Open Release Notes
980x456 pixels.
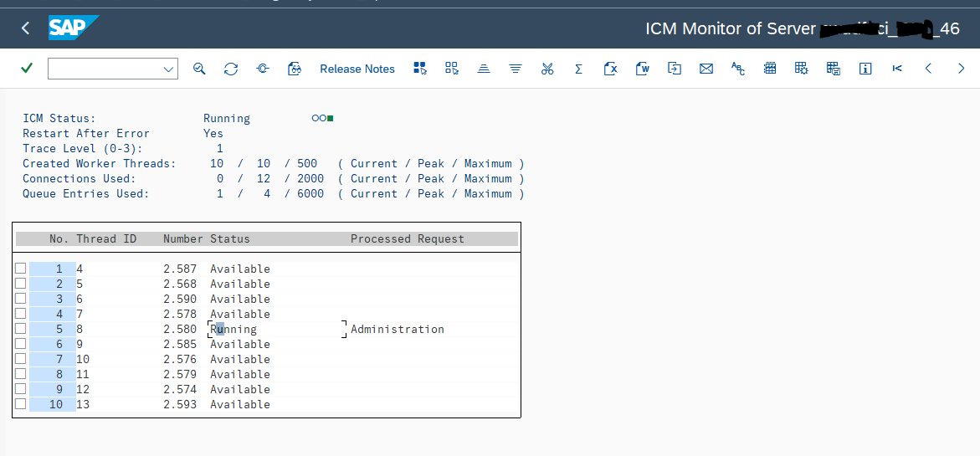click(357, 69)
